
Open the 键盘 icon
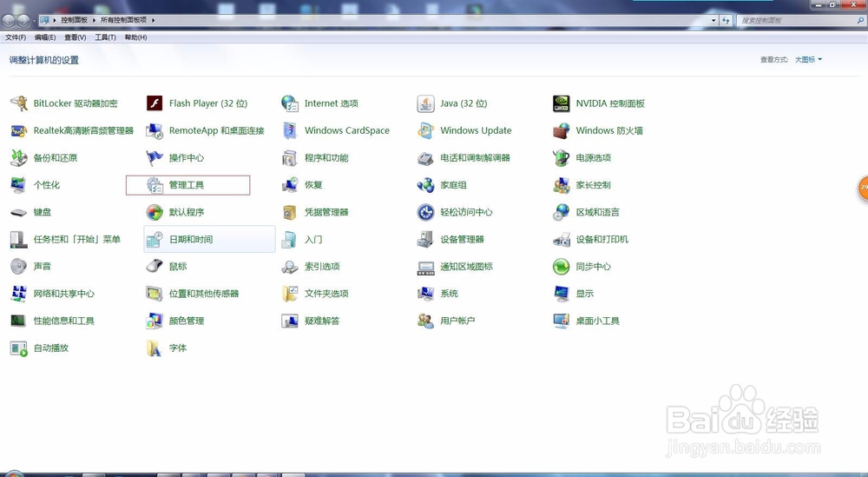(19, 212)
